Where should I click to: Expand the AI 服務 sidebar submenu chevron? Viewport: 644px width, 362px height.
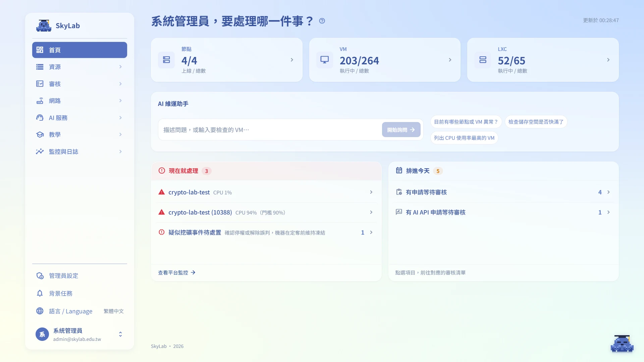[120, 118]
